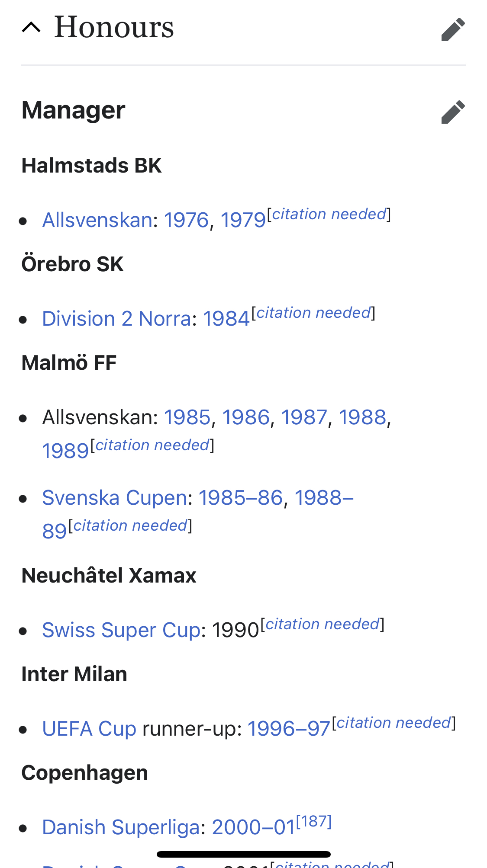Open the 1985 Allsvenskan season link

click(x=187, y=417)
